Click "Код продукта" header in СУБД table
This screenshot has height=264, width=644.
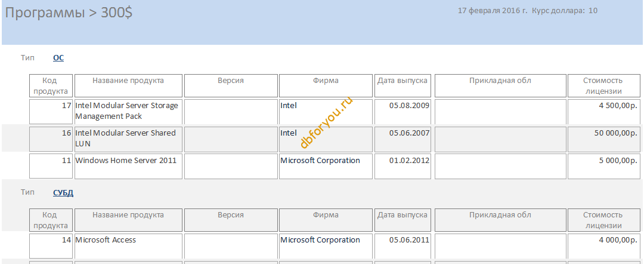pyautogui.click(x=51, y=220)
